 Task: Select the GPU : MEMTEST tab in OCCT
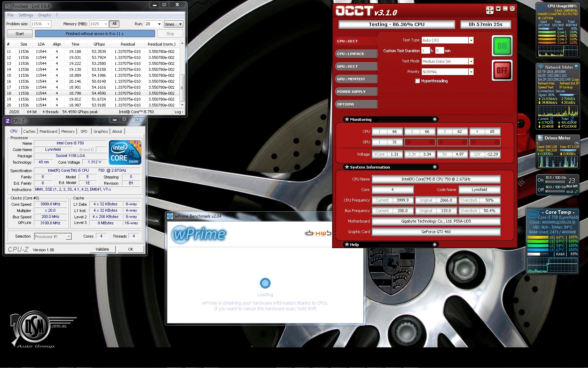coord(356,79)
